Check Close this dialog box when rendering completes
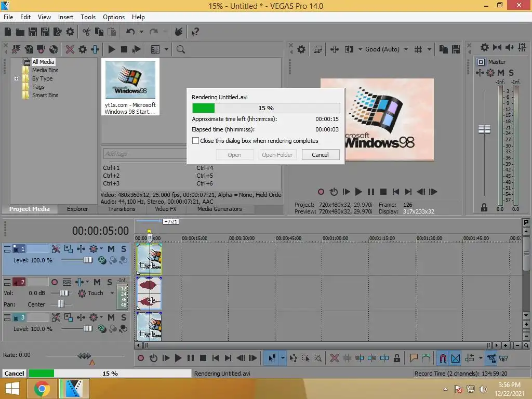This screenshot has width=532, height=399. click(196, 140)
